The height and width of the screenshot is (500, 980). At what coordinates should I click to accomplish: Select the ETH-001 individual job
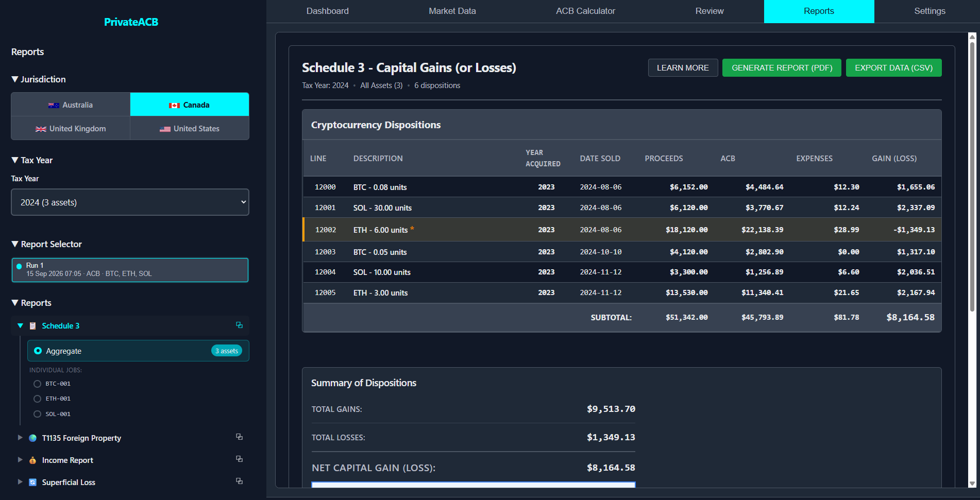(x=37, y=399)
